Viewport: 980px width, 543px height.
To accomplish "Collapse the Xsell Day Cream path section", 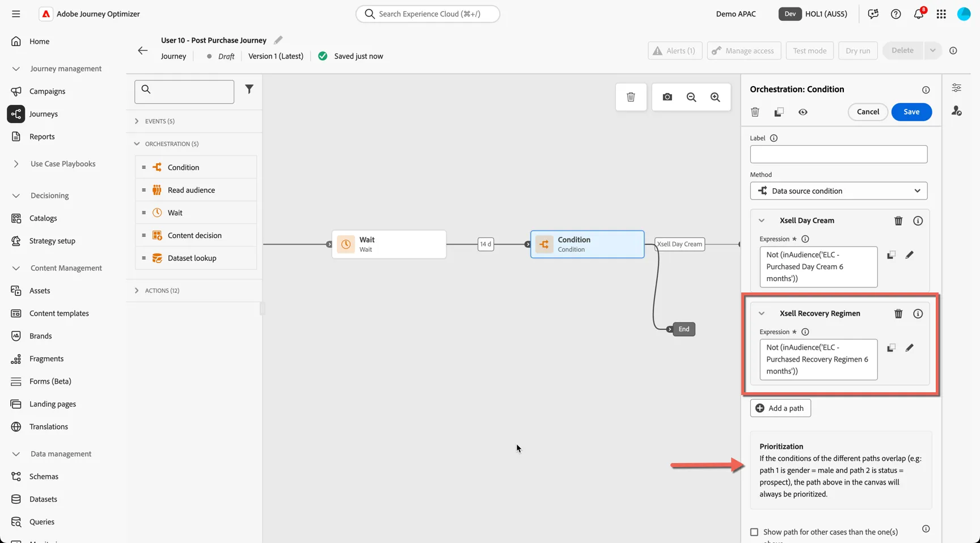I will click(x=762, y=220).
